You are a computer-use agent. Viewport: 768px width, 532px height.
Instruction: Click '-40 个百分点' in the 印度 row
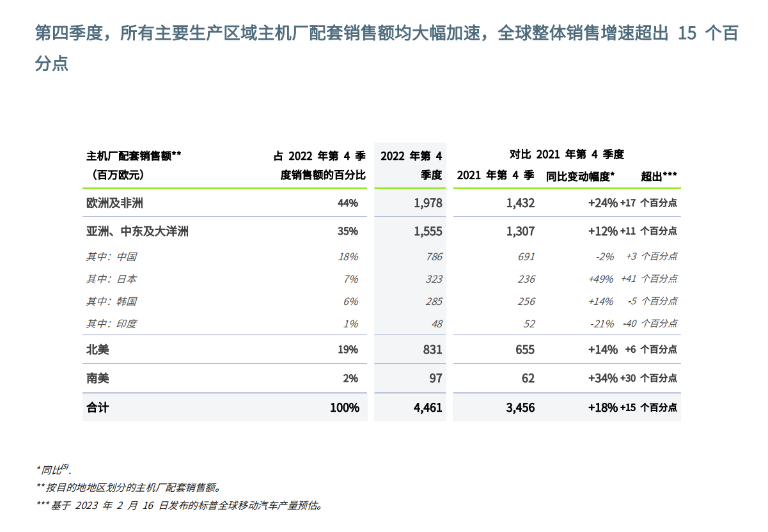(x=650, y=324)
